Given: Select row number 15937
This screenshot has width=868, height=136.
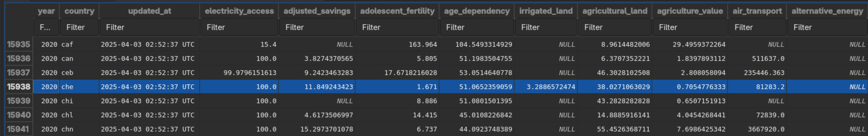Looking at the screenshot, I should tap(19, 73).
